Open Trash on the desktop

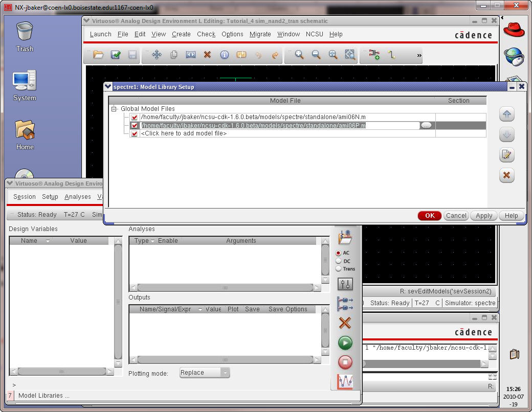25,37
